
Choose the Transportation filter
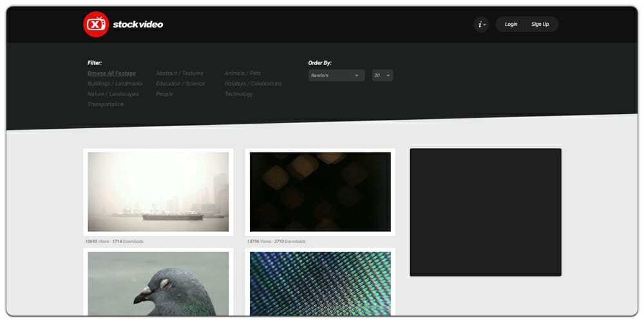pyautogui.click(x=106, y=104)
